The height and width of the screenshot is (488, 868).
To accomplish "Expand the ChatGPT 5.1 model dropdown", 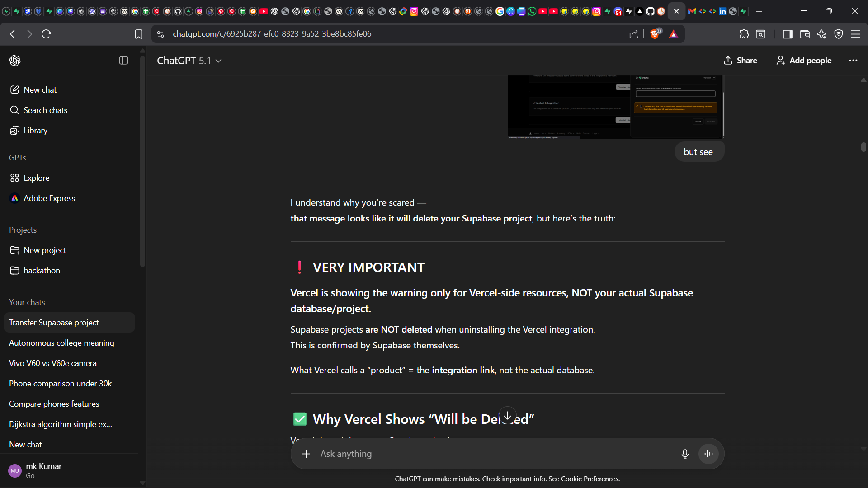I will coord(189,61).
